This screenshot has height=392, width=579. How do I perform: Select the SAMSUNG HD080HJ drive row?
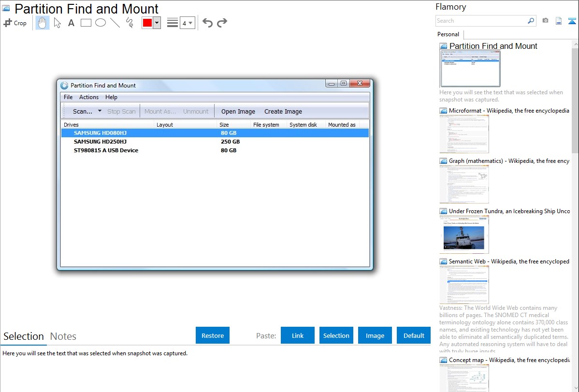(215, 133)
